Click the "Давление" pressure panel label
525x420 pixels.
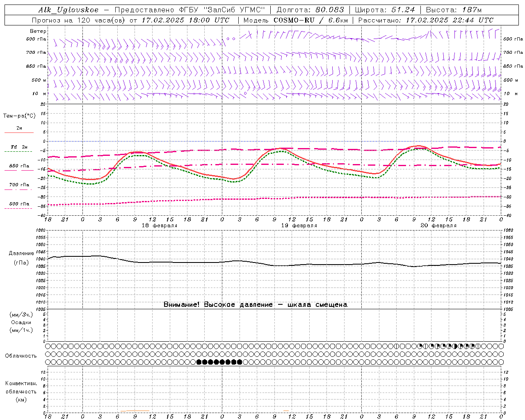point(21,253)
